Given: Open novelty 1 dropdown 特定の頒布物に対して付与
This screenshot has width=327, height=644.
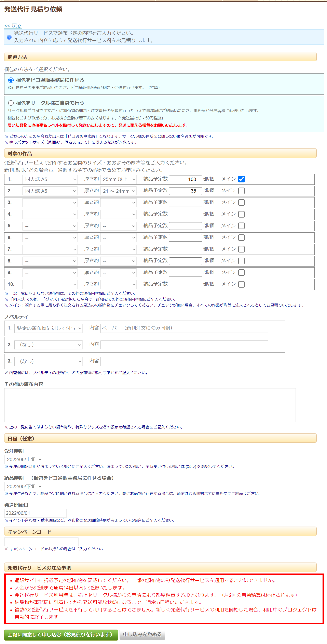Looking at the screenshot, I should coord(49,328).
